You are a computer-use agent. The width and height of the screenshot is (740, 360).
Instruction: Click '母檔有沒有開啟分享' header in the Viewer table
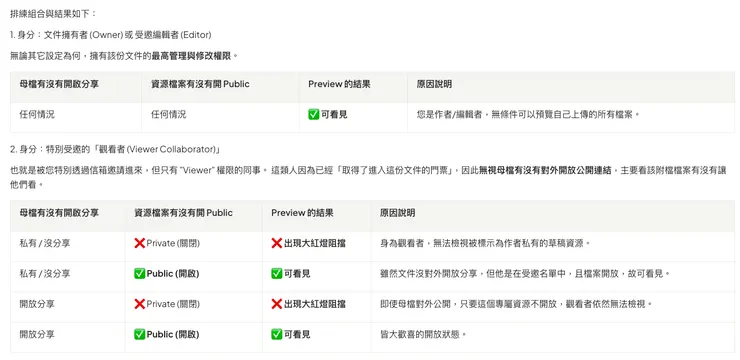[x=59, y=213]
